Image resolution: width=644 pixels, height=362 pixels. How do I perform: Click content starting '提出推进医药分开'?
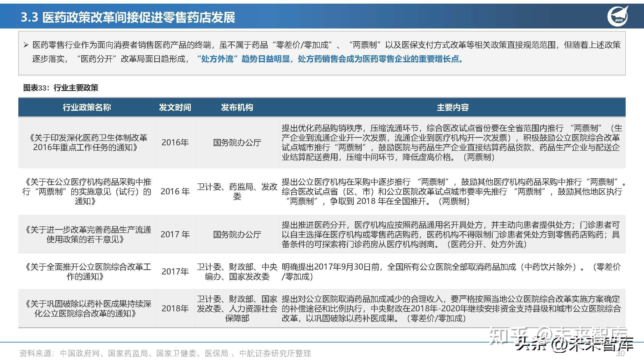pyautogui.click(x=451, y=234)
